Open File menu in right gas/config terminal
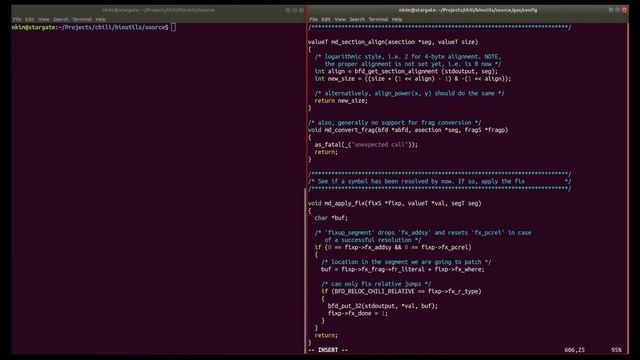Image resolution: width=640 pixels, height=360 pixels. pos(313,19)
